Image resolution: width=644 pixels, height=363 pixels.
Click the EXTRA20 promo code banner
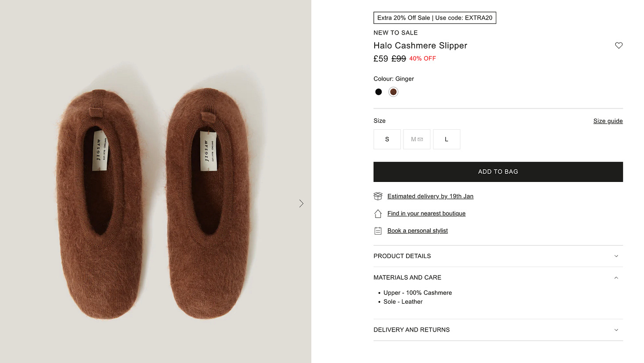tap(435, 18)
